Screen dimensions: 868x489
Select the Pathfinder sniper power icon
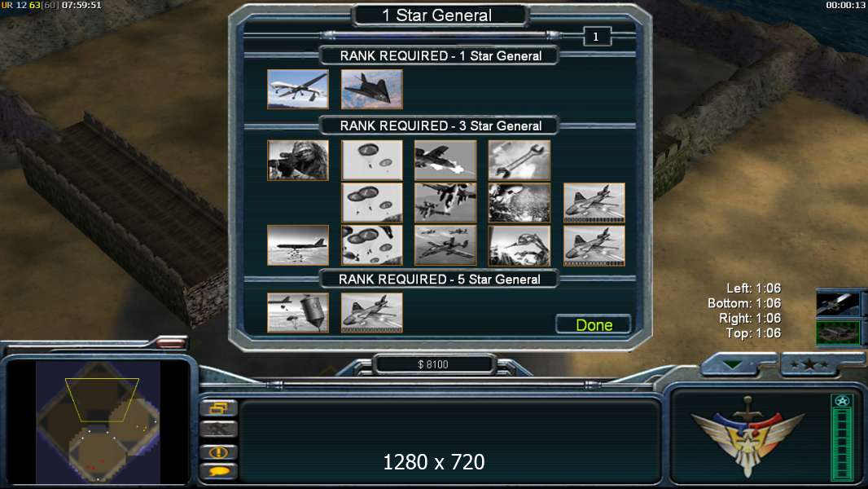point(298,160)
